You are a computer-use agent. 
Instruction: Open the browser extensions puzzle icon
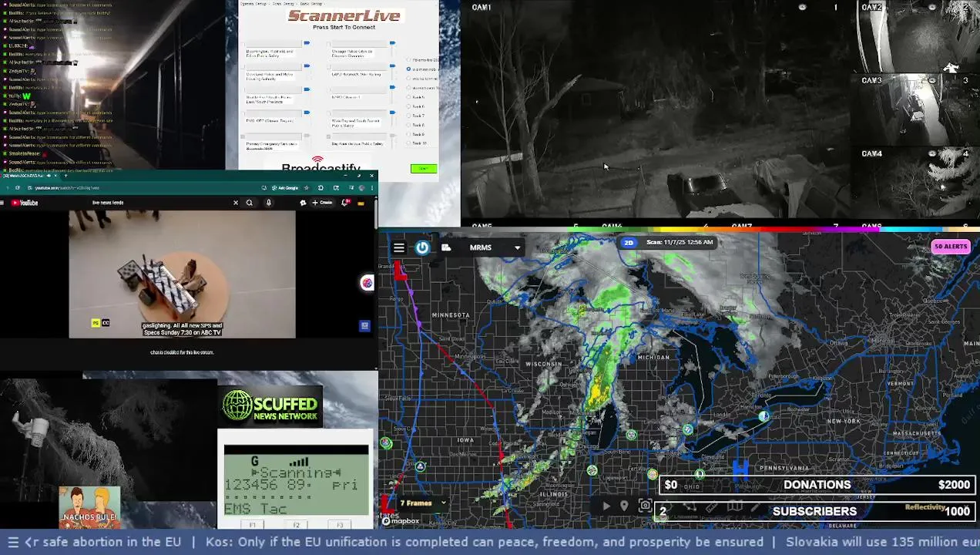[321, 188]
